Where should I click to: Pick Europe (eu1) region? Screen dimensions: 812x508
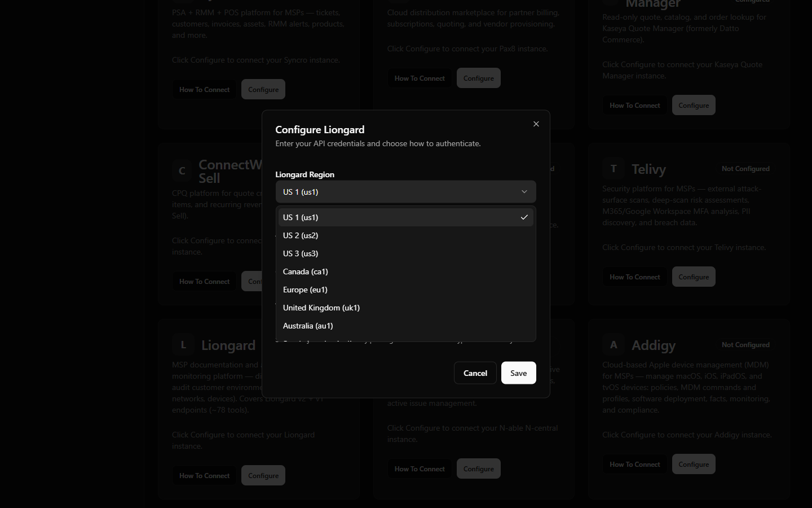[405, 290]
